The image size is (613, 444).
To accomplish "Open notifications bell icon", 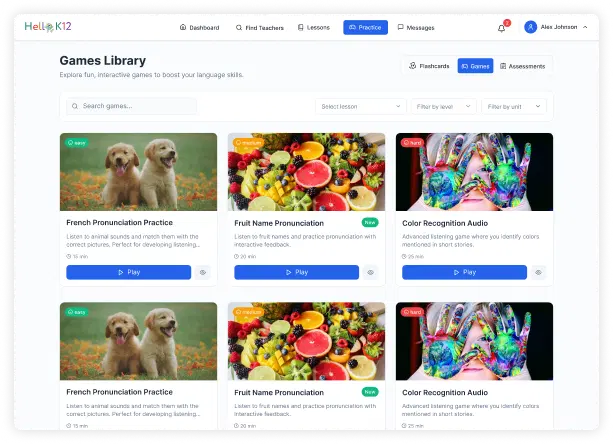I will (x=502, y=28).
